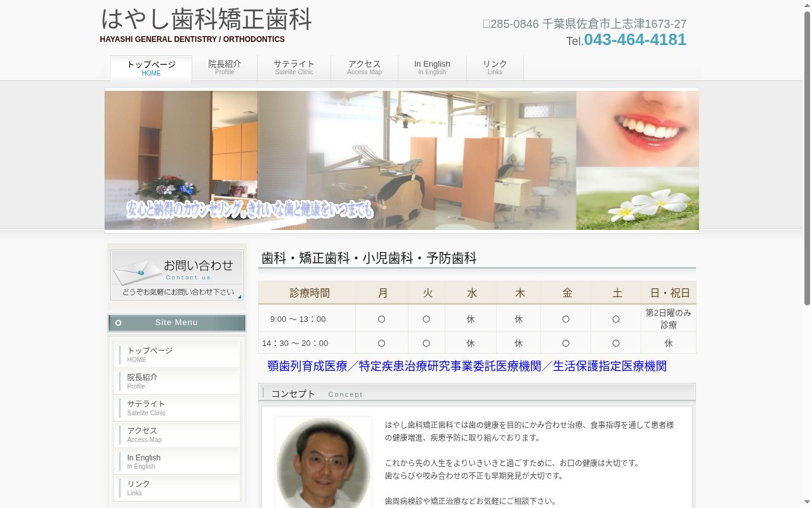The image size is (812, 508).
Task: Open the 院長紹介 tab in the top navigation
Action: click(225, 68)
